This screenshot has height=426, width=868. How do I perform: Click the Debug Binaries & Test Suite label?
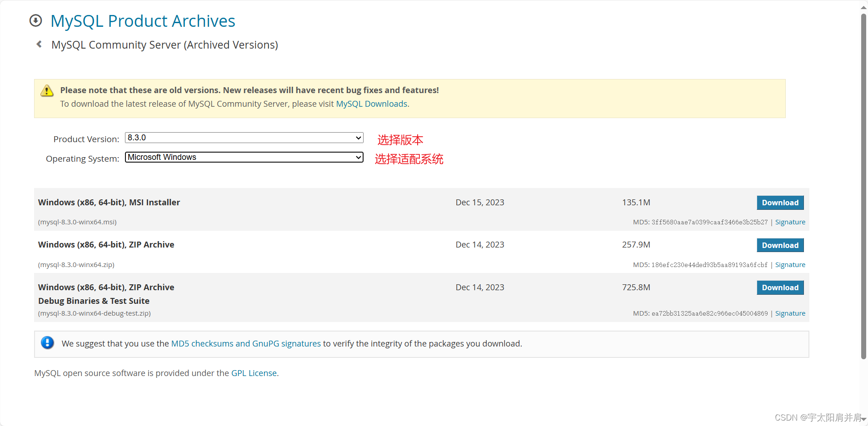pyautogui.click(x=94, y=301)
